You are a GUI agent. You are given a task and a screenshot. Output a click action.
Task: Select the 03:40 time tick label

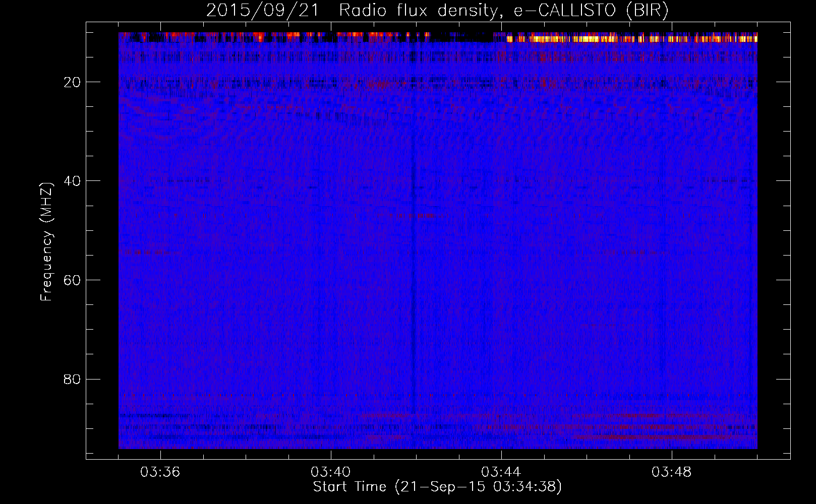(x=331, y=472)
